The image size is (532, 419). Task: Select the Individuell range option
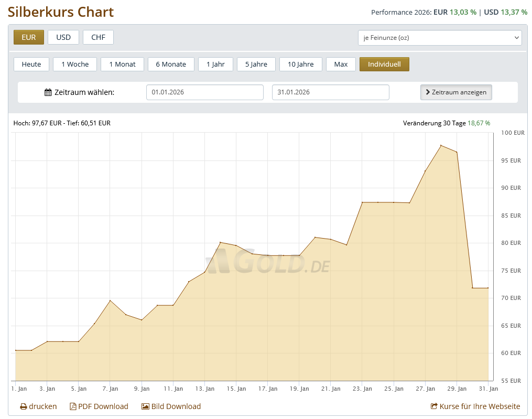click(384, 64)
